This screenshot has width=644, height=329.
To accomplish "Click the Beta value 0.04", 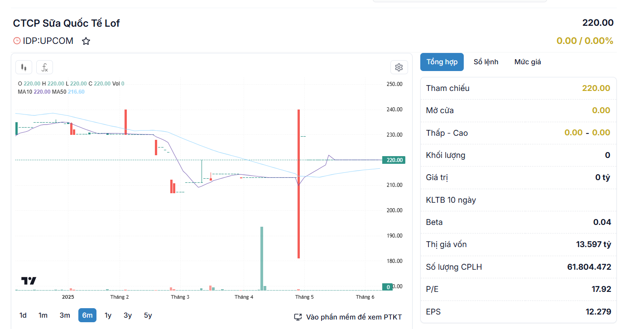I will click(602, 222).
